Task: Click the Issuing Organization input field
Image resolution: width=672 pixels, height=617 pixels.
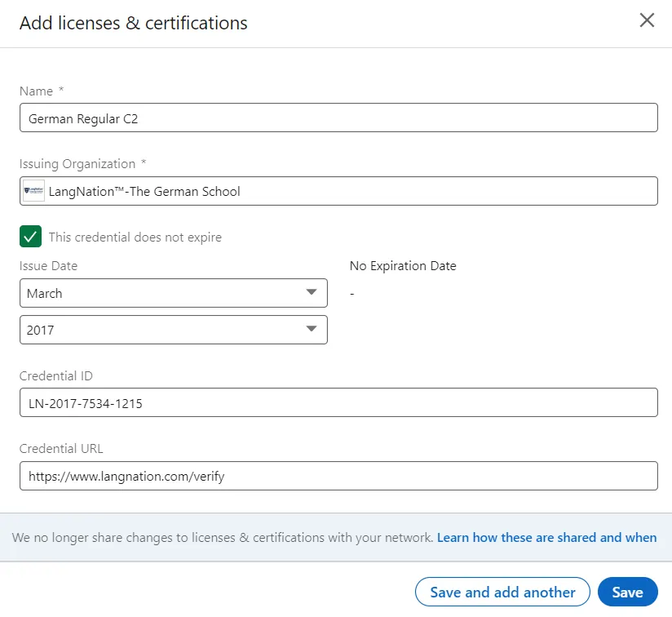Action: point(338,191)
